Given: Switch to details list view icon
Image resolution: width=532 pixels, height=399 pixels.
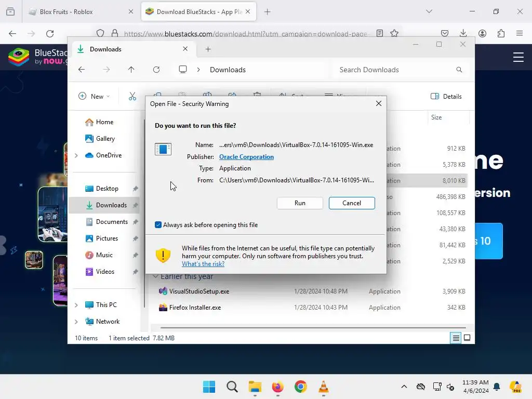Looking at the screenshot, I should [456, 338].
